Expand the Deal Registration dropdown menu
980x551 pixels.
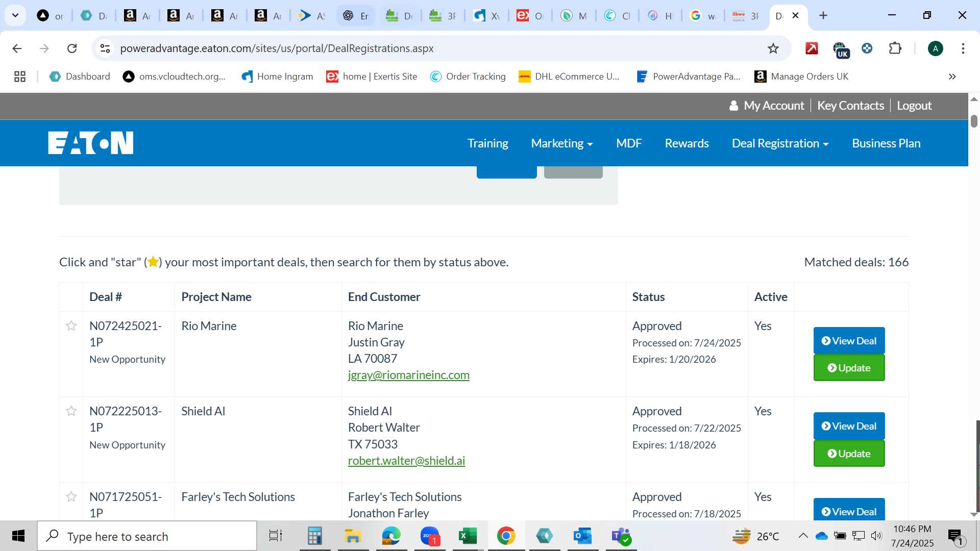(x=780, y=143)
